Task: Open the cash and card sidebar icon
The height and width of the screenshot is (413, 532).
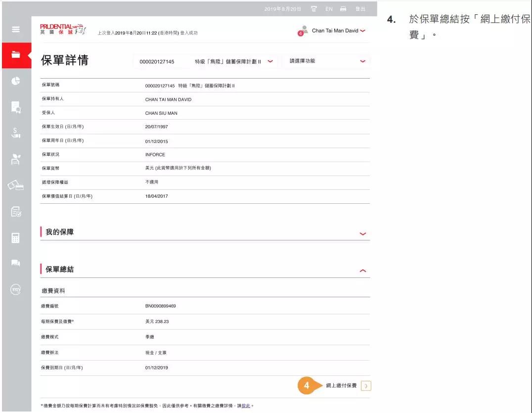Action: [16, 185]
